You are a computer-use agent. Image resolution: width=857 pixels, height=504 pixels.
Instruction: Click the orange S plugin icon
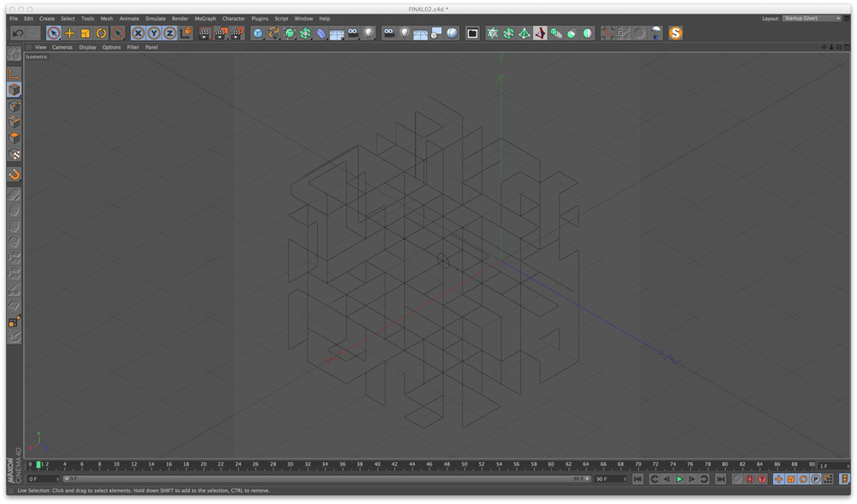pyautogui.click(x=675, y=33)
